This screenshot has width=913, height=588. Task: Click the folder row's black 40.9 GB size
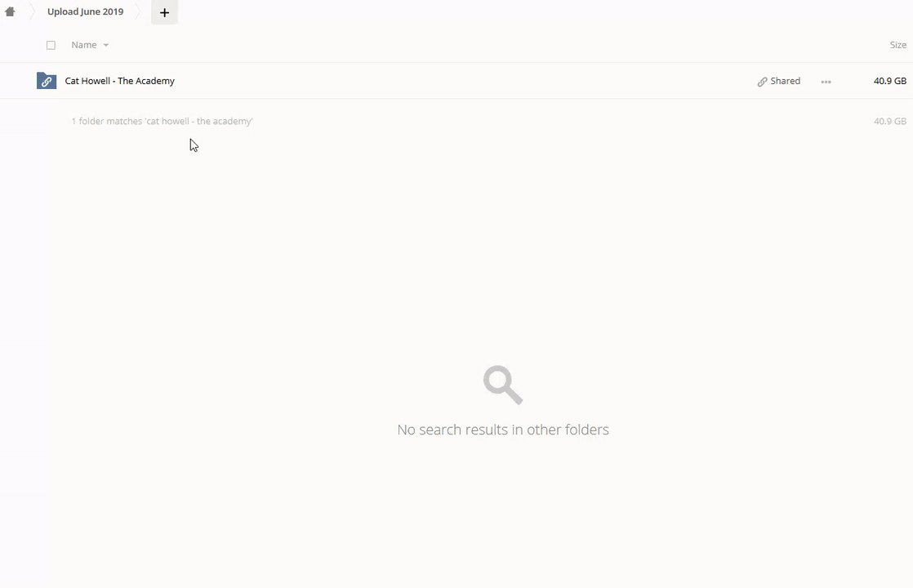889,81
